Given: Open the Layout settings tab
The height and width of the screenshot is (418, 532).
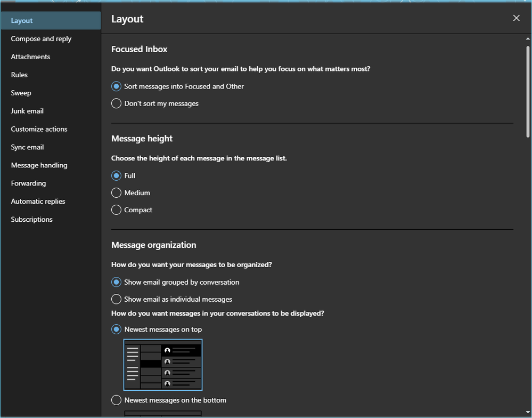Looking at the screenshot, I should tap(51, 20).
